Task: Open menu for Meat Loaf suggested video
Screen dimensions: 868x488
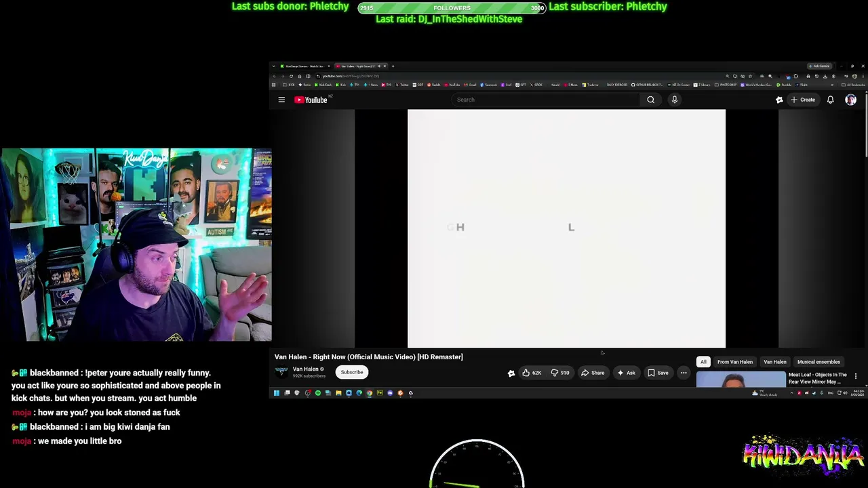Action: pyautogui.click(x=855, y=376)
